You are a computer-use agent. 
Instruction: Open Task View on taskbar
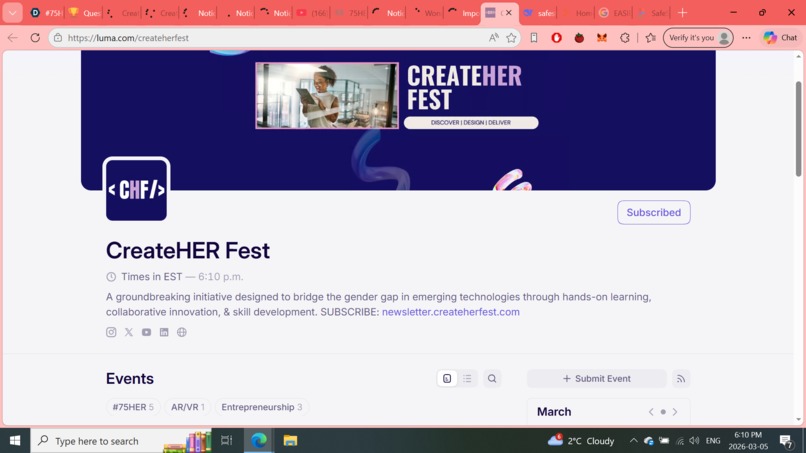coord(227,441)
